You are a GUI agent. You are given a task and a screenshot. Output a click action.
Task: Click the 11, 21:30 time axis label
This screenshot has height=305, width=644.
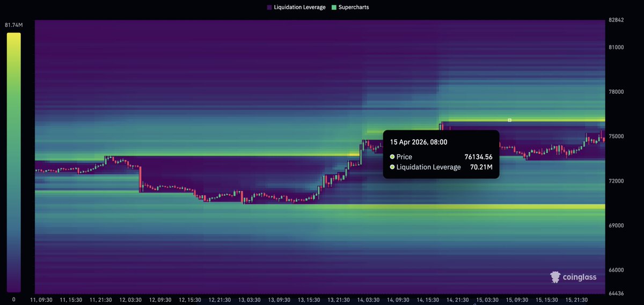[100, 300]
